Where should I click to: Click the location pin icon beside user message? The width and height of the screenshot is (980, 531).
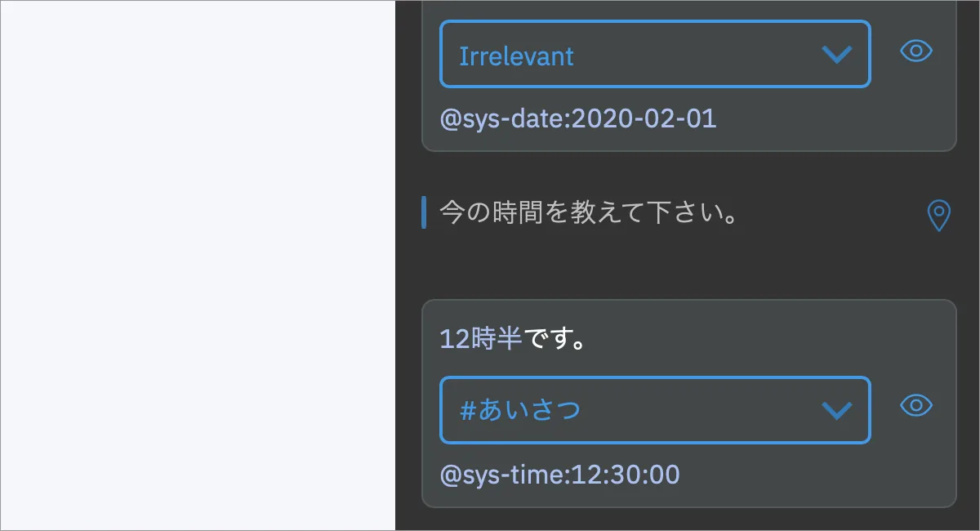point(939,216)
